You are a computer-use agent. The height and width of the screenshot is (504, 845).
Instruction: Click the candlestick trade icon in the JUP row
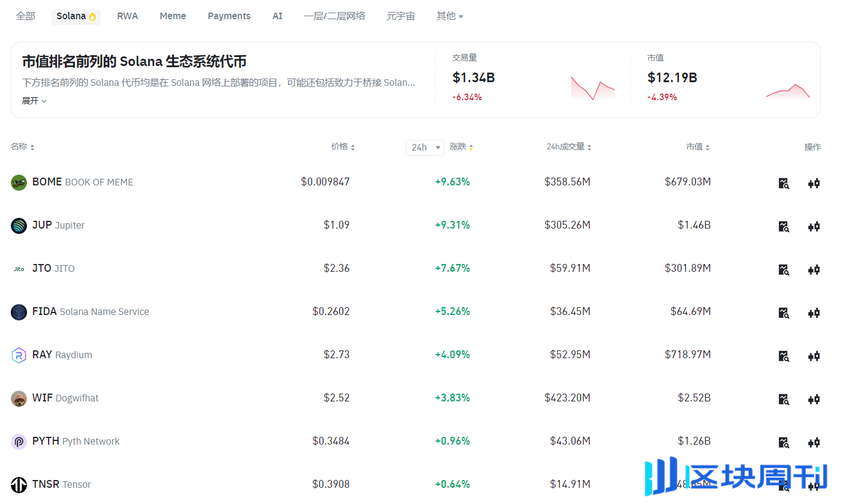click(814, 226)
